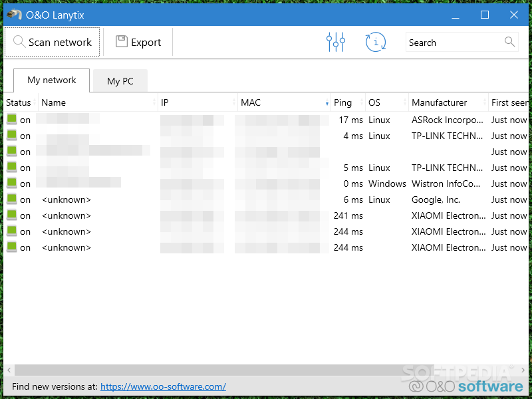Select <unknown> name in Google row
This screenshot has width=532, height=399.
pos(66,199)
